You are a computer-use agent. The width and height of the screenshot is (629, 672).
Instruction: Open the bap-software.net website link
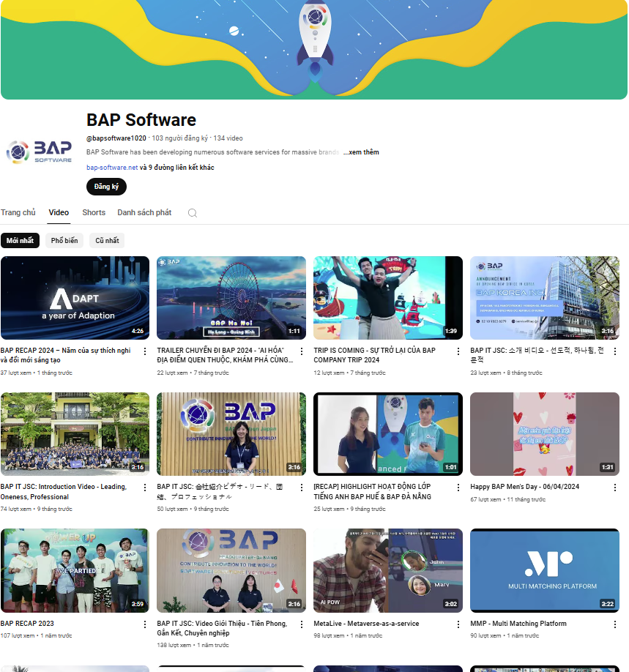click(x=112, y=168)
